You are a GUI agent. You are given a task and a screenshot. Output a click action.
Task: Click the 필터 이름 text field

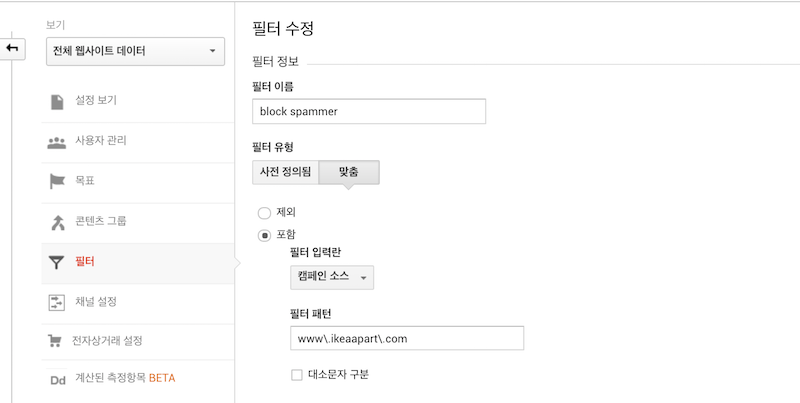(x=369, y=111)
